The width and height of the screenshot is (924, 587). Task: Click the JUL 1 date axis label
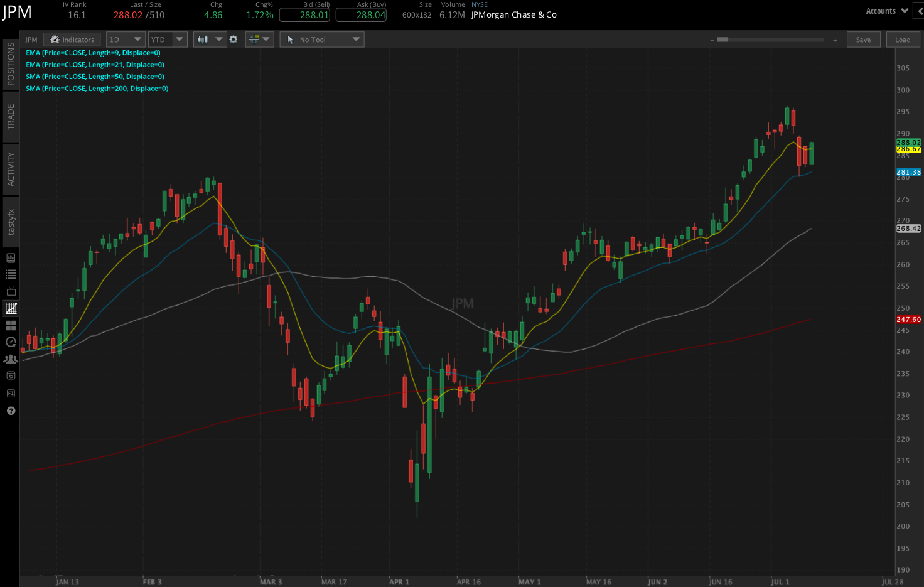[x=780, y=582]
